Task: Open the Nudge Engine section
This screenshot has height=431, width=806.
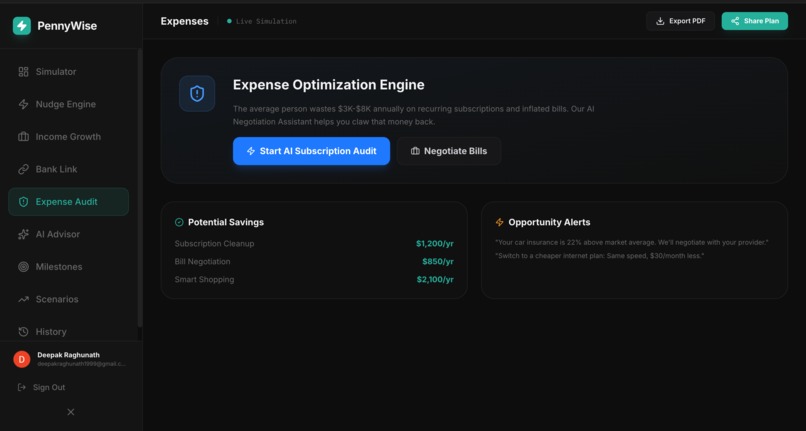Action: coord(68,104)
